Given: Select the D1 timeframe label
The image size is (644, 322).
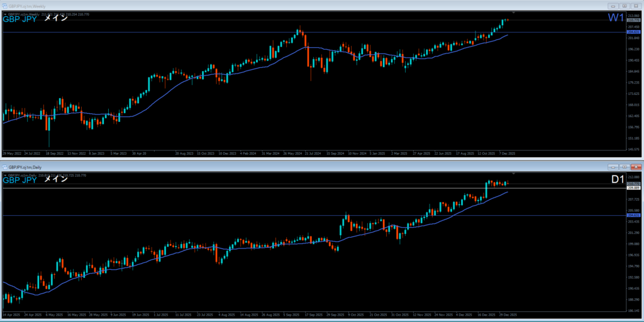Looking at the screenshot, I should pyautogui.click(x=618, y=179).
